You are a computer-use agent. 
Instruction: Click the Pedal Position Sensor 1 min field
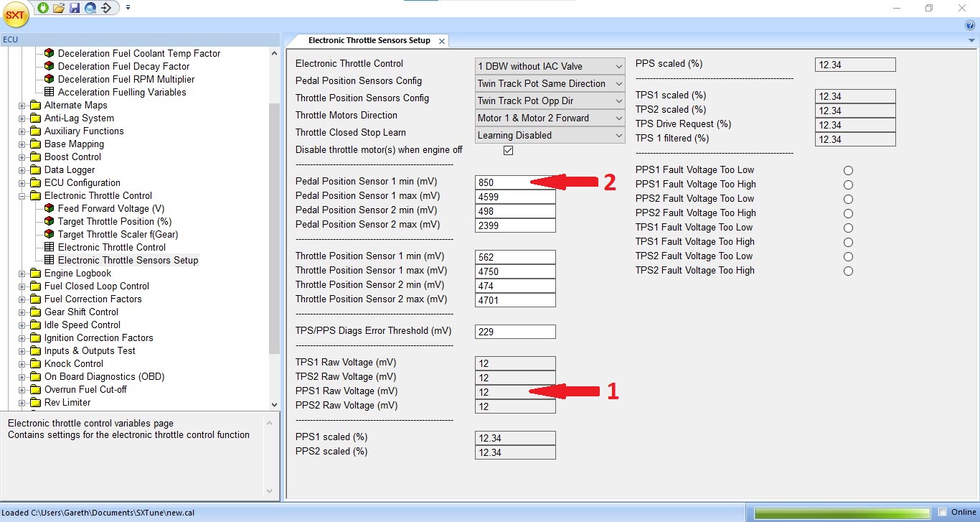[x=514, y=182]
